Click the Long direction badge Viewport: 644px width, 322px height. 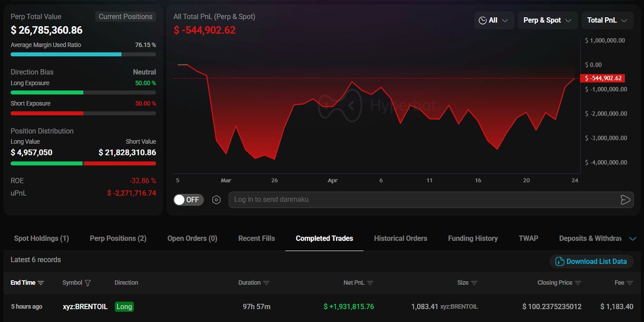point(124,307)
